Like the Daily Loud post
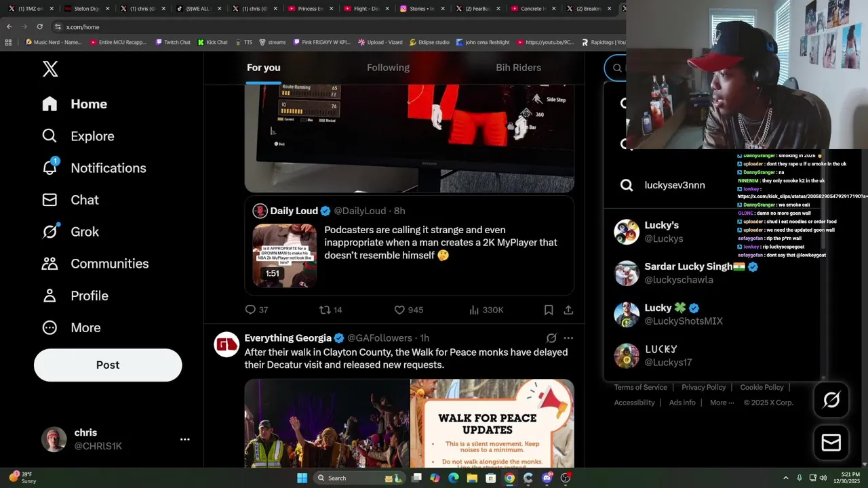The height and width of the screenshot is (488, 868). (x=409, y=310)
